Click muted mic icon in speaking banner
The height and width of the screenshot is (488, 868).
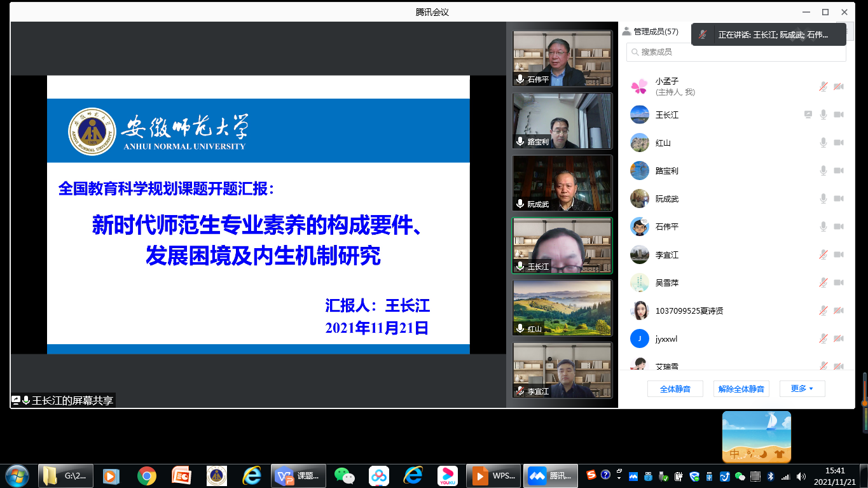(703, 35)
